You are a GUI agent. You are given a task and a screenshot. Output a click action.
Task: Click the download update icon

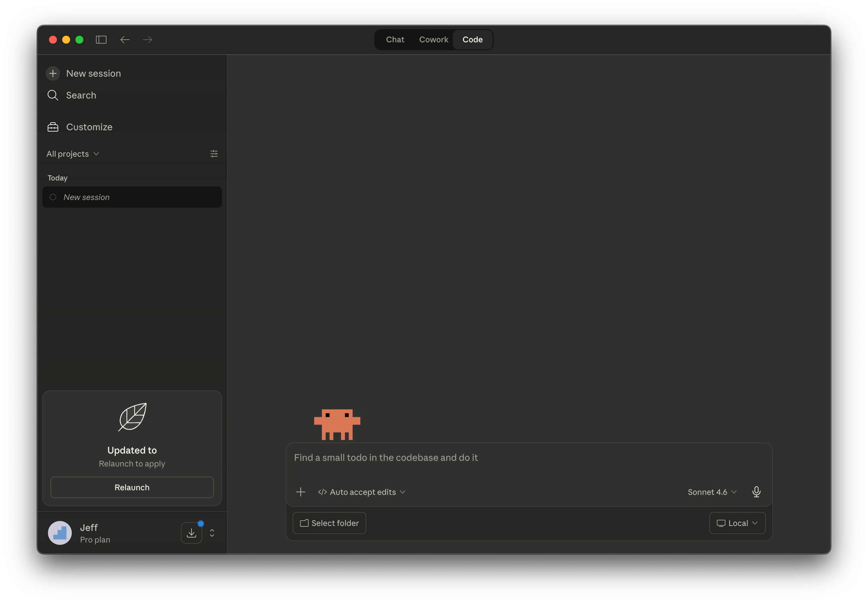(192, 533)
